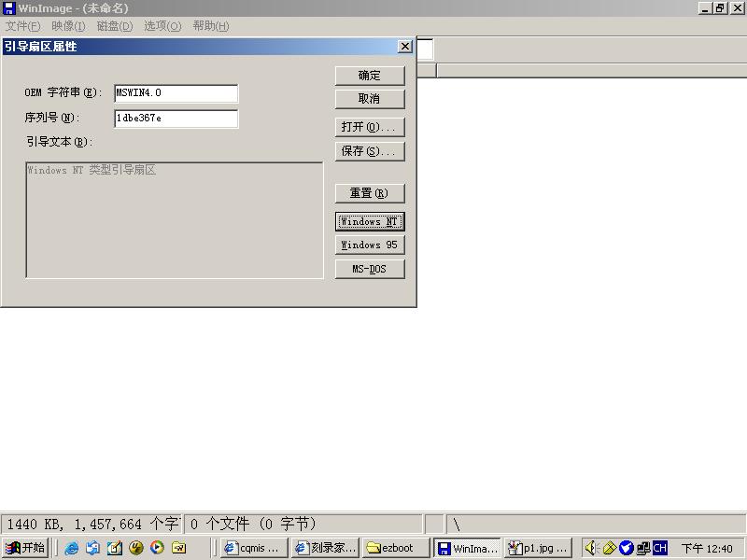Click the 打开(O)... button
This screenshot has width=747, height=560.
tap(370, 127)
